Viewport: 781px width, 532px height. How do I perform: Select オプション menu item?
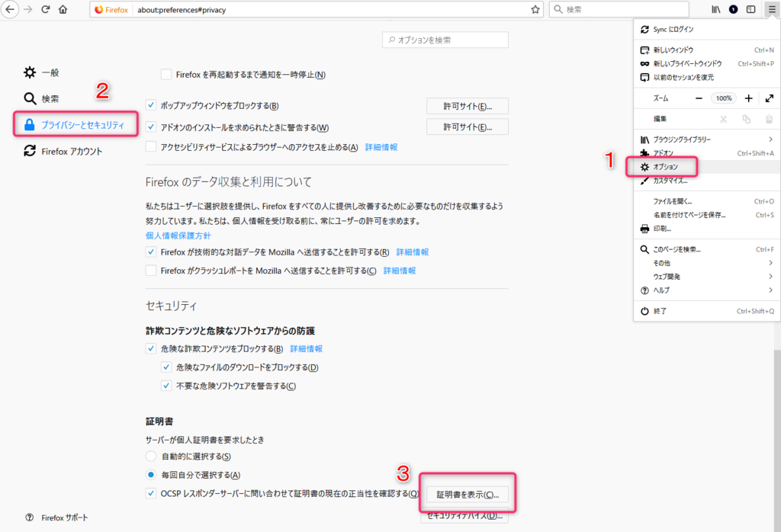(707, 167)
